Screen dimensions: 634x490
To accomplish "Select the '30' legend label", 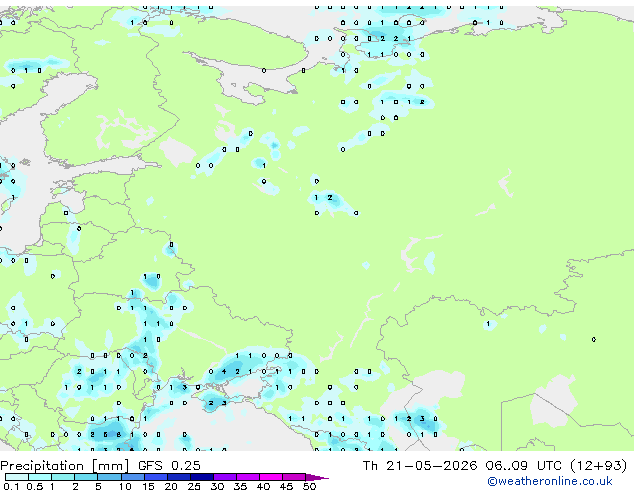I will coord(217,486).
